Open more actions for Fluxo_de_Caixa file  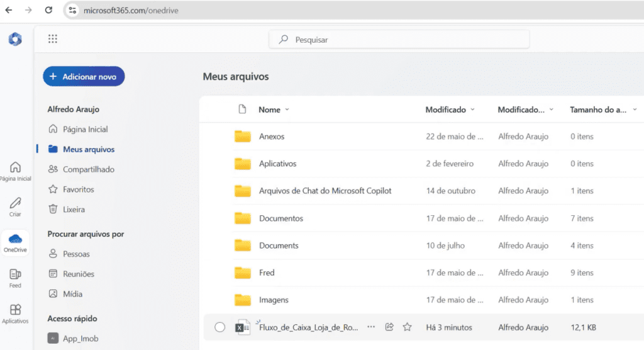[x=371, y=327]
